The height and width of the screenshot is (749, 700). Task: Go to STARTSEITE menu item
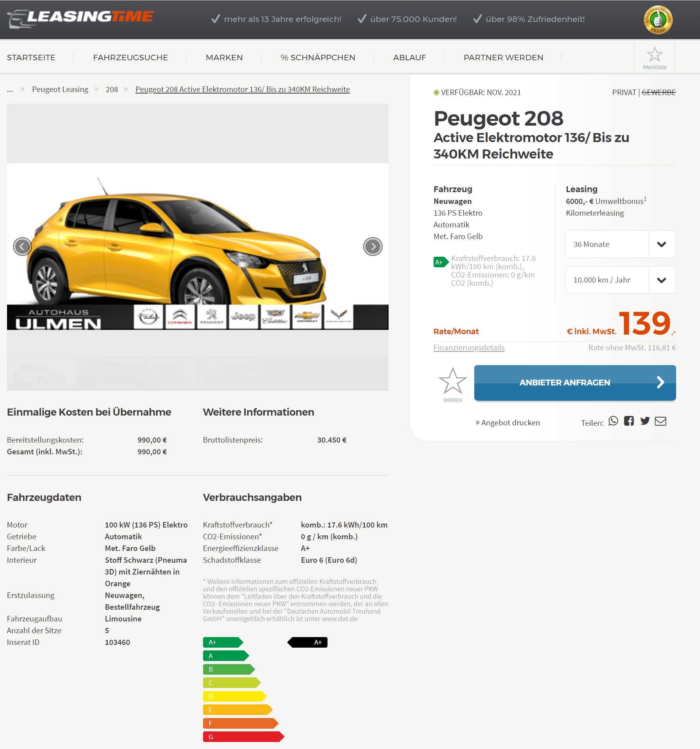31,58
